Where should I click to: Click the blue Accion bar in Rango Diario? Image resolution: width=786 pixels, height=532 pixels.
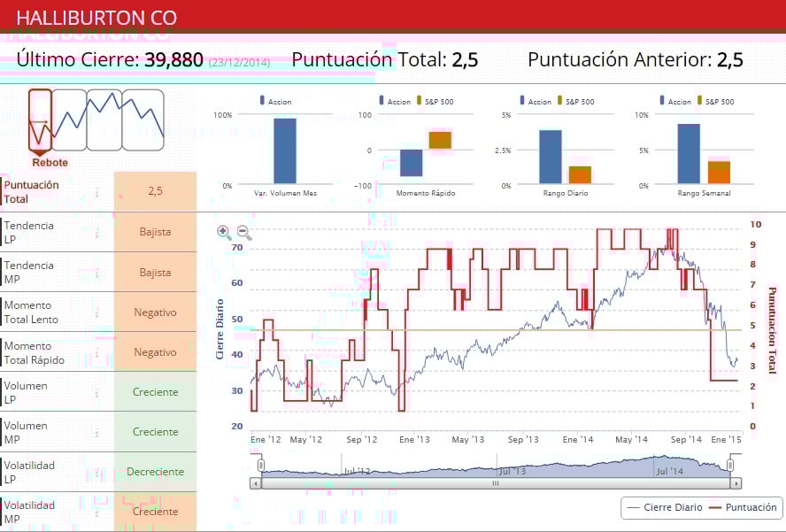551,157
